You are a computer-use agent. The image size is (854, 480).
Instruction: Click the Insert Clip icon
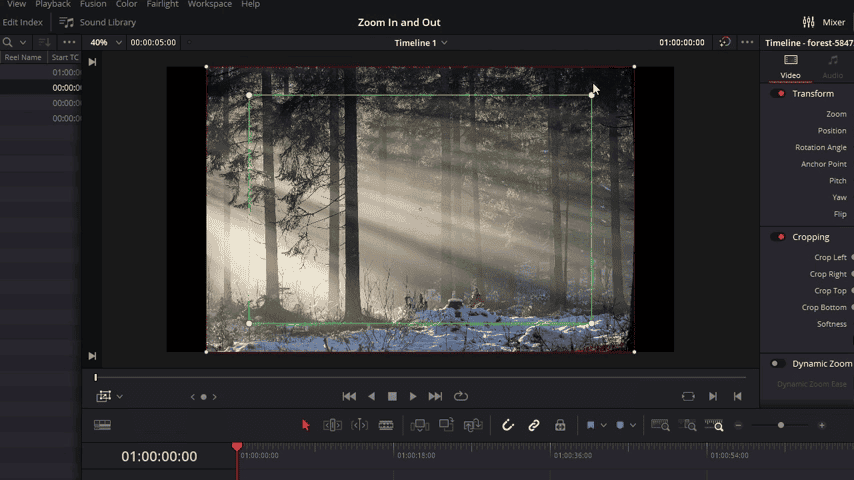pos(419,425)
